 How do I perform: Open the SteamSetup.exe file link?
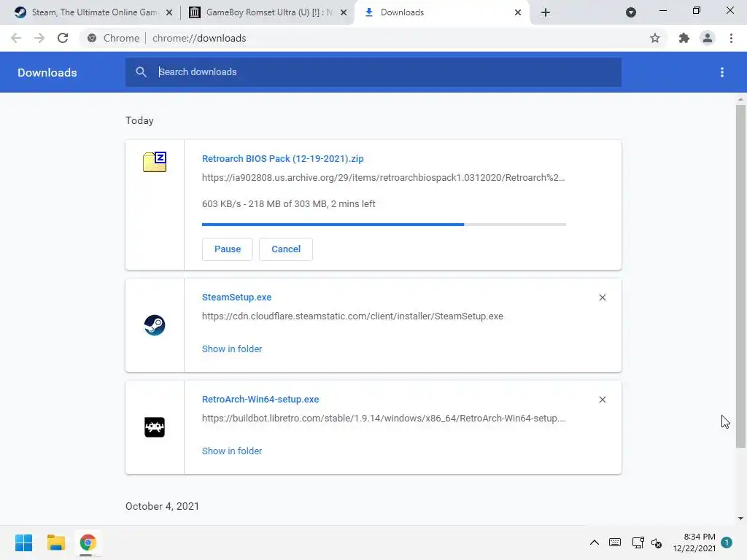pyautogui.click(x=237, y=297)
